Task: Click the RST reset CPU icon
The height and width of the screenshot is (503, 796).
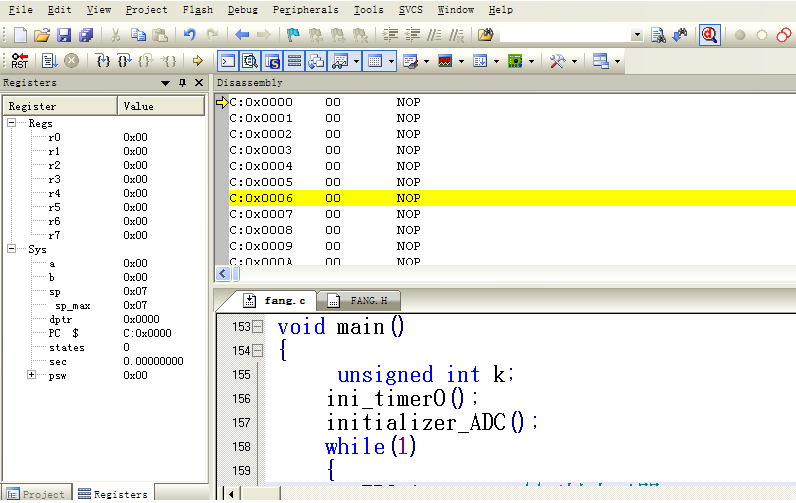Action: (x=19, y=61)
